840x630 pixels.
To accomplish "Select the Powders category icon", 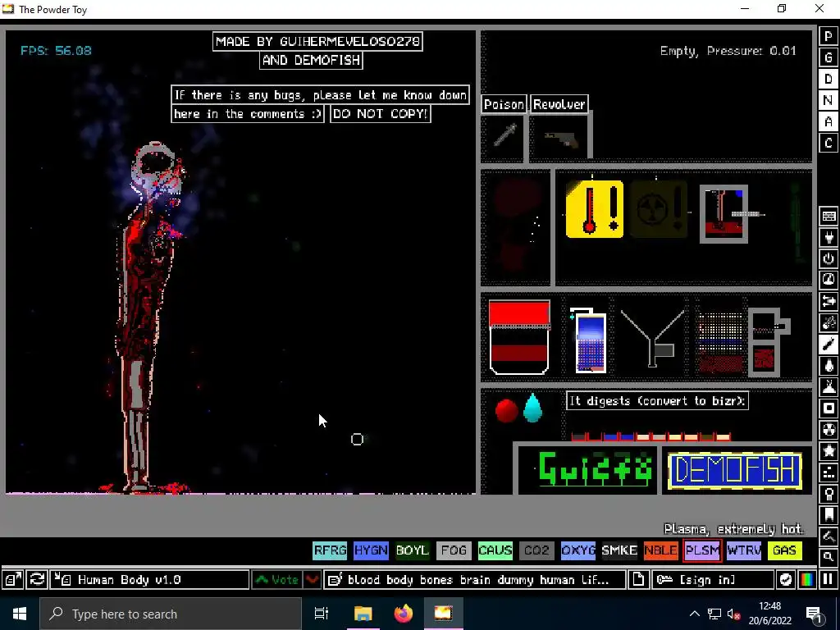I will tap(829, 387).
